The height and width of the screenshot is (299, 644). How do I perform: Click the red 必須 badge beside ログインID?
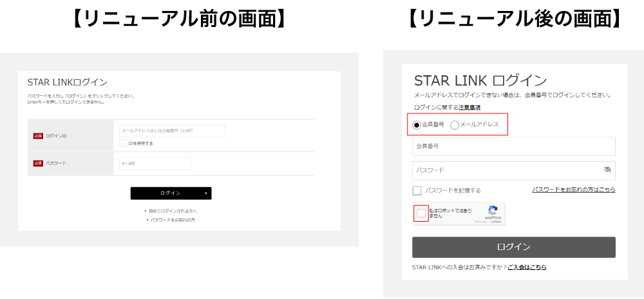[38, 136]
